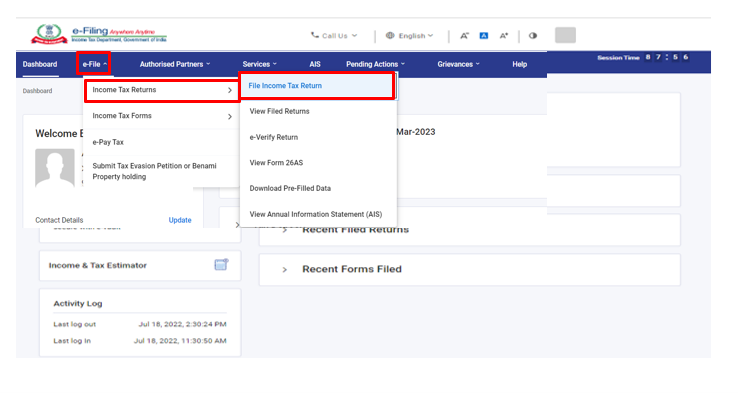The height and width of the screenshot is (393, 738).
Task: Open the e-File menu
Action: [x=95, y=64]
